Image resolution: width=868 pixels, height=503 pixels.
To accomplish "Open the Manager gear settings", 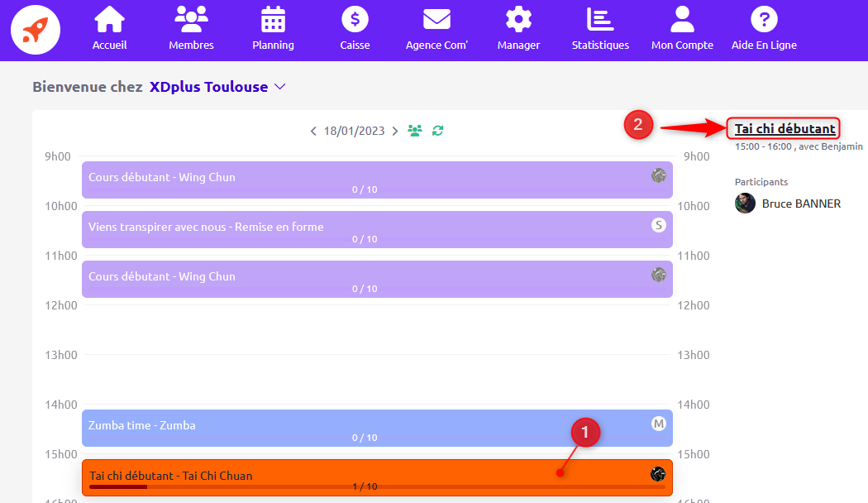I will [518, 28].
